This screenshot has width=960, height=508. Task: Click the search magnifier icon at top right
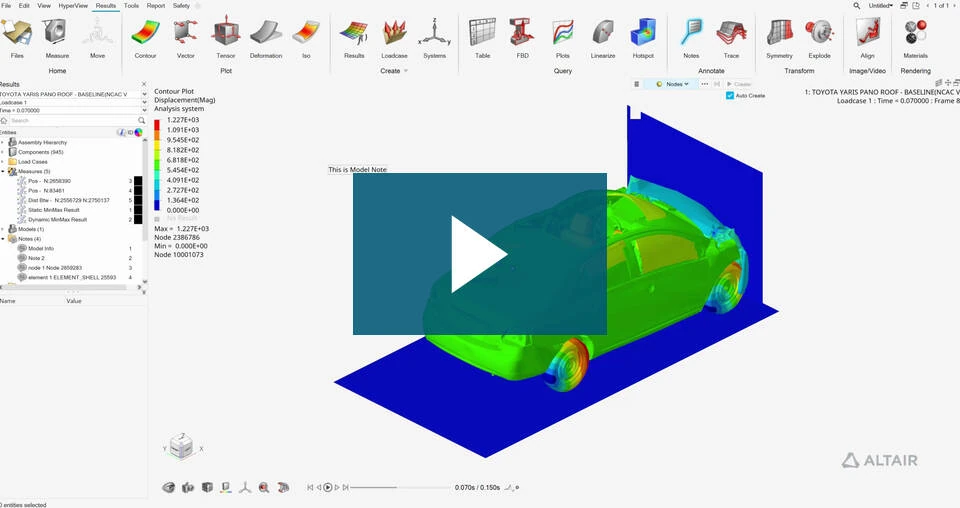[x=857, y=6]
